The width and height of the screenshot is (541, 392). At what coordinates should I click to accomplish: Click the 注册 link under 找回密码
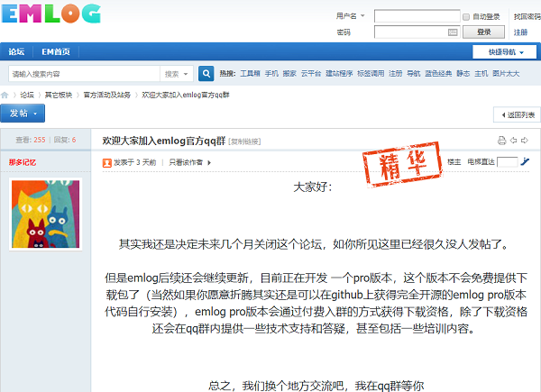[x=520, y=32]
